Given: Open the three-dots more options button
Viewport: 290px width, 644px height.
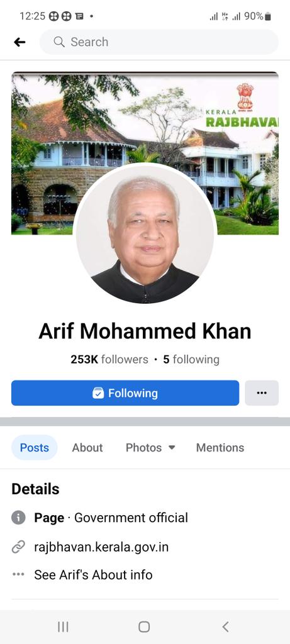Looking at the screenshot, I should click(262, 393).
